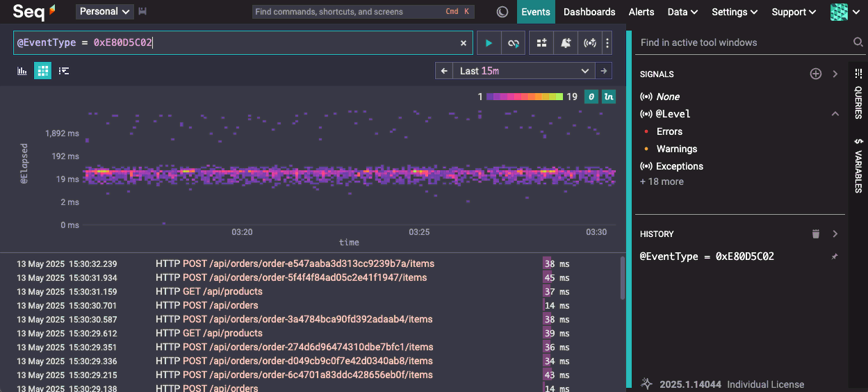
Task: Switch to bar chart view
Action: [x=22, y=71]
